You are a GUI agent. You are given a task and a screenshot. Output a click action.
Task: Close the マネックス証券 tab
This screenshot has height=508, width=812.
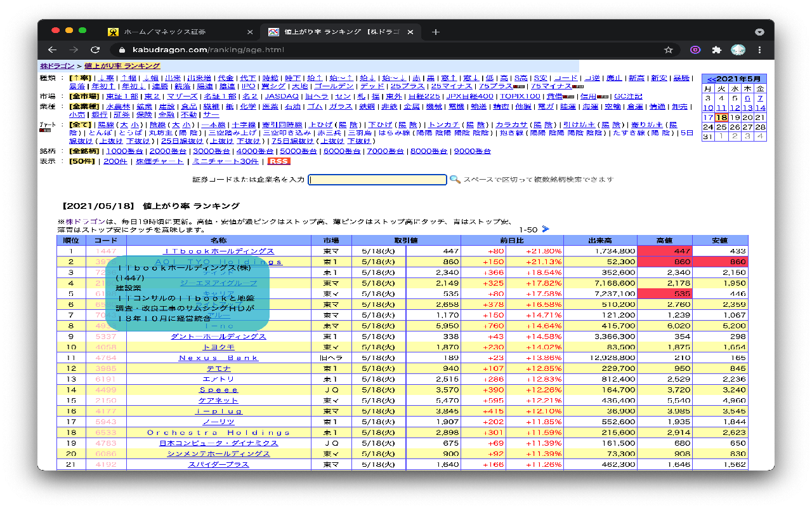point(249,32)
